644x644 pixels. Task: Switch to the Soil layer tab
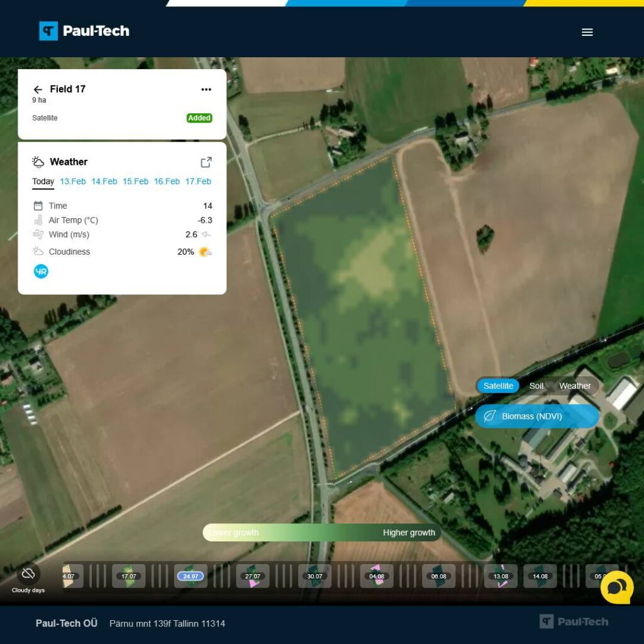click(536, 386)
